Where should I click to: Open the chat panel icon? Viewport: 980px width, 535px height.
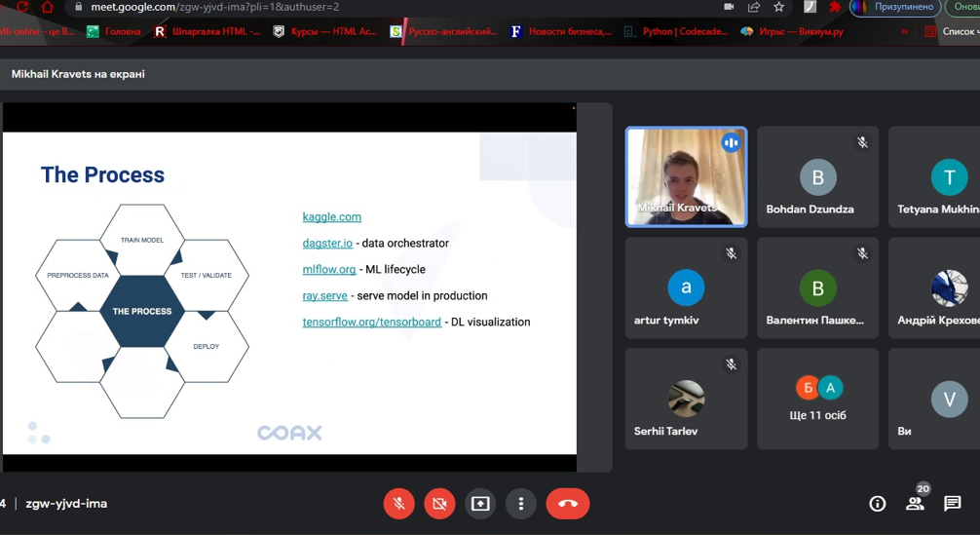point(953,504)
